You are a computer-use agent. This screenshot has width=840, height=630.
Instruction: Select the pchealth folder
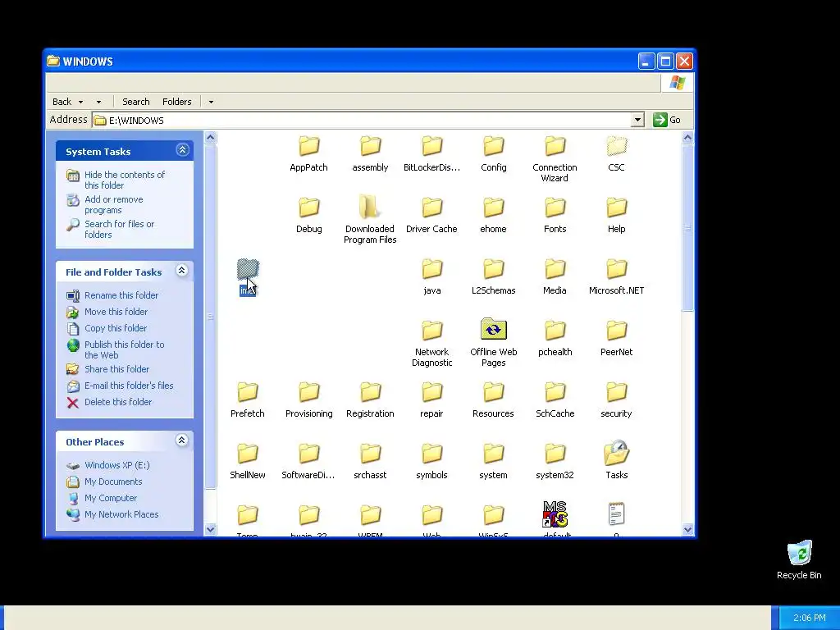[x=555, y=339]
